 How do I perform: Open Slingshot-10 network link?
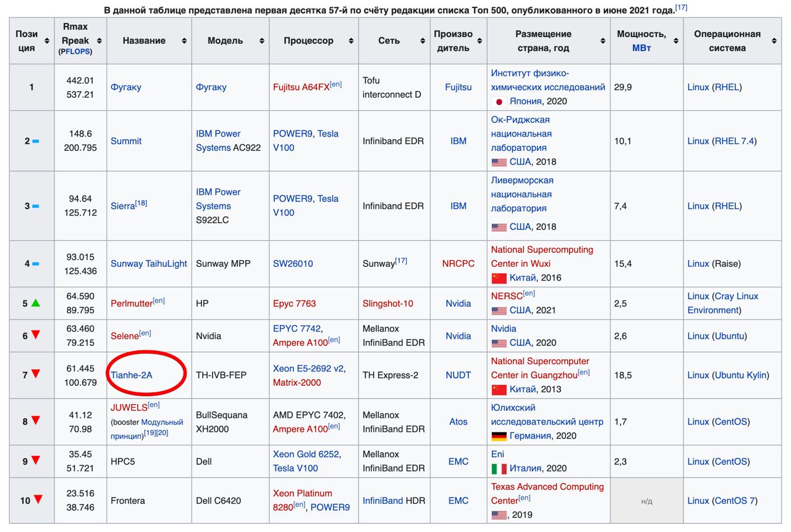388,303
